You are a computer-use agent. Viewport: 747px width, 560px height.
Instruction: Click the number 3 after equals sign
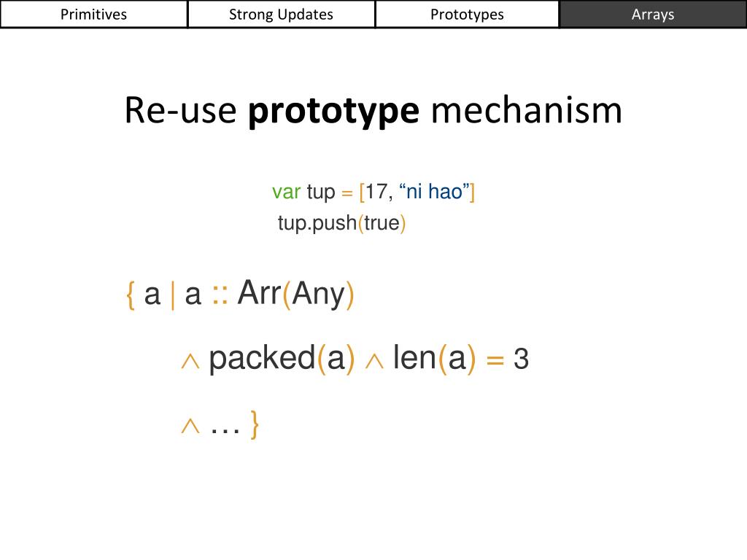pyautogui.click(x=521, y=359)
